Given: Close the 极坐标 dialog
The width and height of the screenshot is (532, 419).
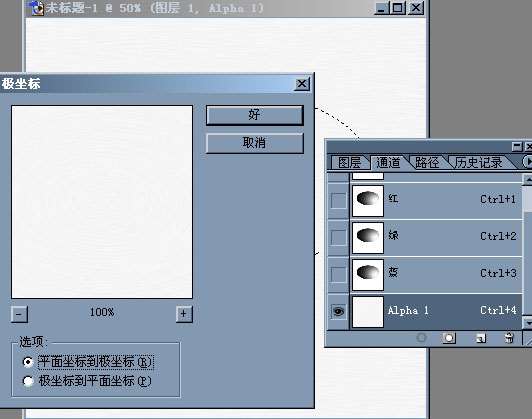Looking at the screenshot, I should coord(302,84).
